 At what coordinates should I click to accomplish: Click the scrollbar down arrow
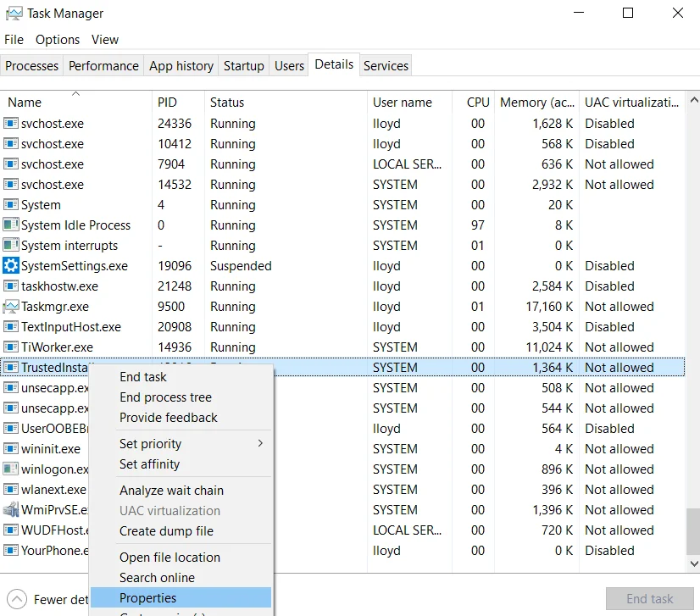(x=694, y=563)
